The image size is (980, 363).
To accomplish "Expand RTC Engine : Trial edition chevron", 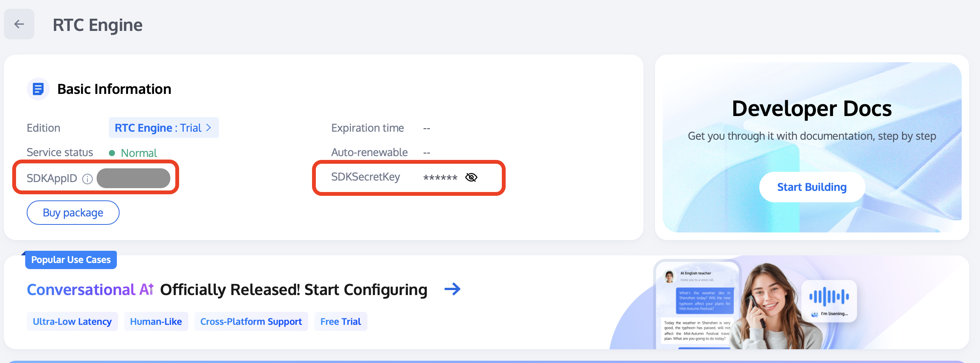I will [x=209, y=127].
